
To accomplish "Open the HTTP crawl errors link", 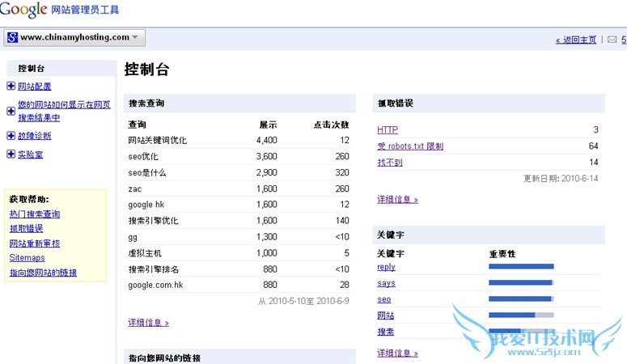I will (x=388, y=129).
